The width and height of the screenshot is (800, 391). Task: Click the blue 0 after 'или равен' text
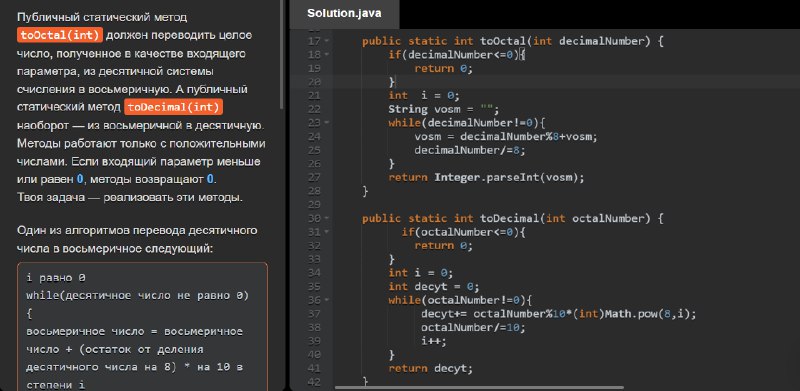coord(80,180)
